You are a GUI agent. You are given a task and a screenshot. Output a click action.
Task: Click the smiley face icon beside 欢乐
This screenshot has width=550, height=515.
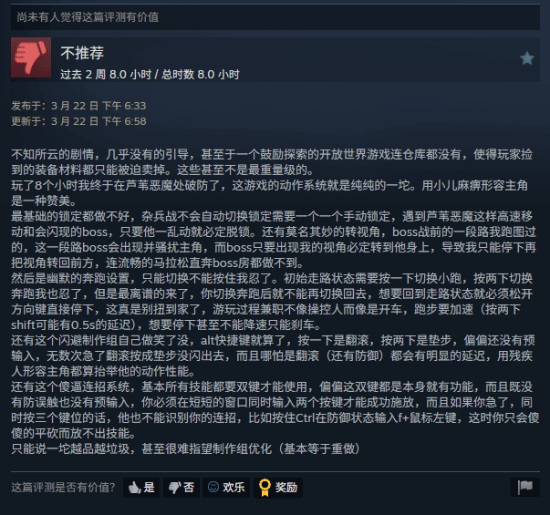pos(213,487)
